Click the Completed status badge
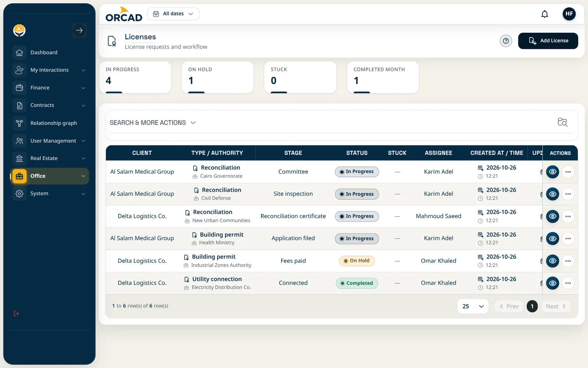Viewport: 588px width, 368px height. pos(357,283)
